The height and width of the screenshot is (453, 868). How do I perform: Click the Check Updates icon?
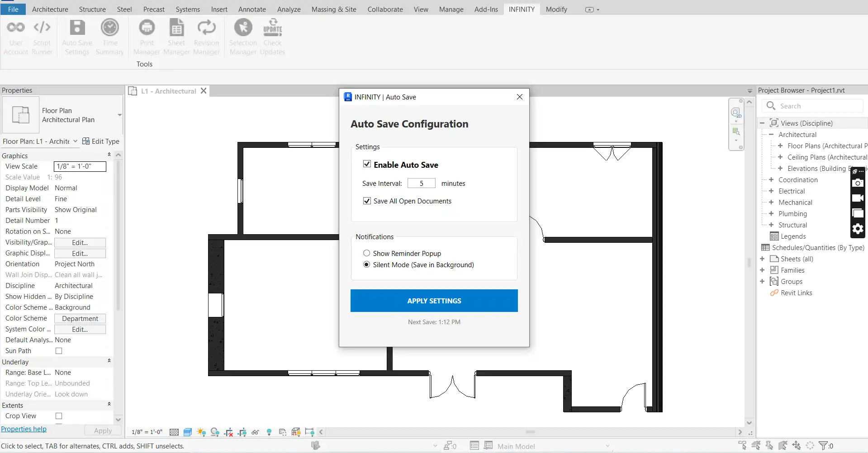(x=272, y=37)
